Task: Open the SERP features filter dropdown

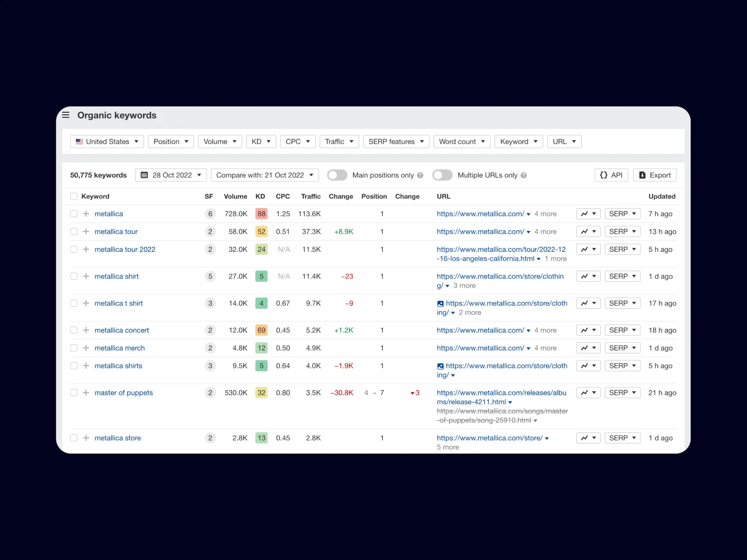Action: (x=396, y=141)
